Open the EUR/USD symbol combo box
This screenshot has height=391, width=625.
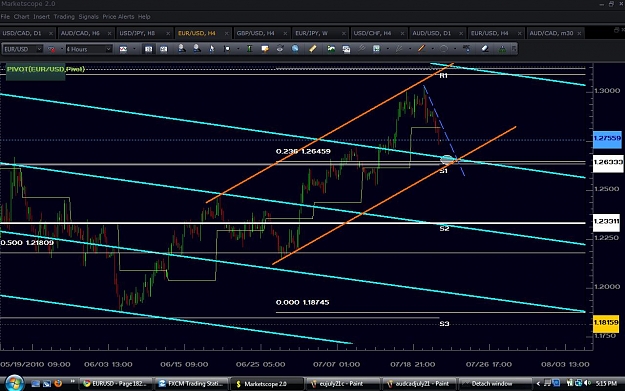click(22, 49)
